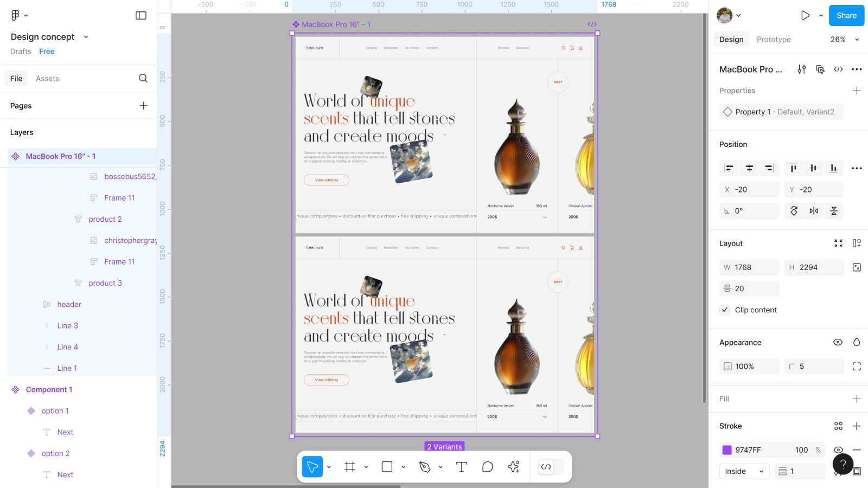
Task: Open the zoom percentage dropdown
Action: 845,40
